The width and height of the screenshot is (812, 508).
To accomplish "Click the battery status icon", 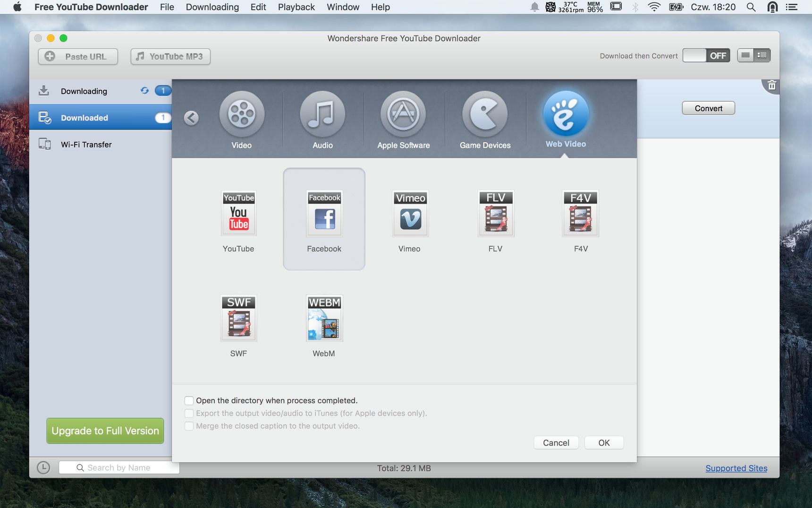I will pos(676,7).
